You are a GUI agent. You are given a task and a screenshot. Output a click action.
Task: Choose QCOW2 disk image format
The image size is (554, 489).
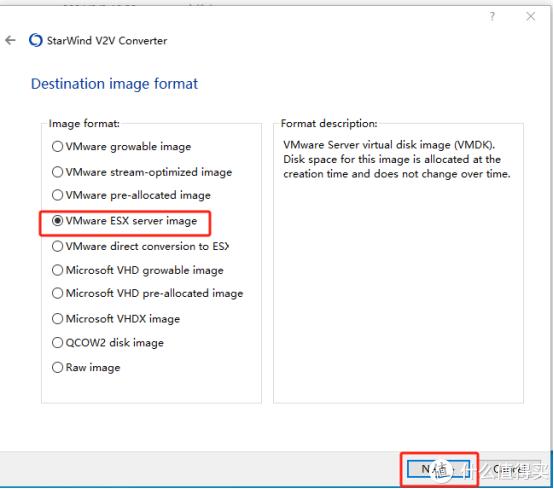tap(108, 343)
